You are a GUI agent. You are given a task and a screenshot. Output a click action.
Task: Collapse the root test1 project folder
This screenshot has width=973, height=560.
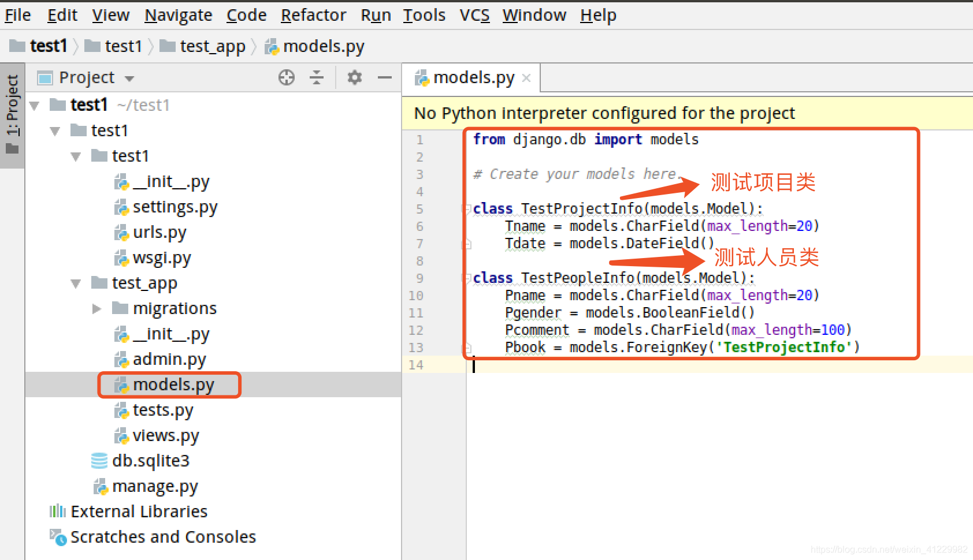pyautogui.click(x=35, y=106)
